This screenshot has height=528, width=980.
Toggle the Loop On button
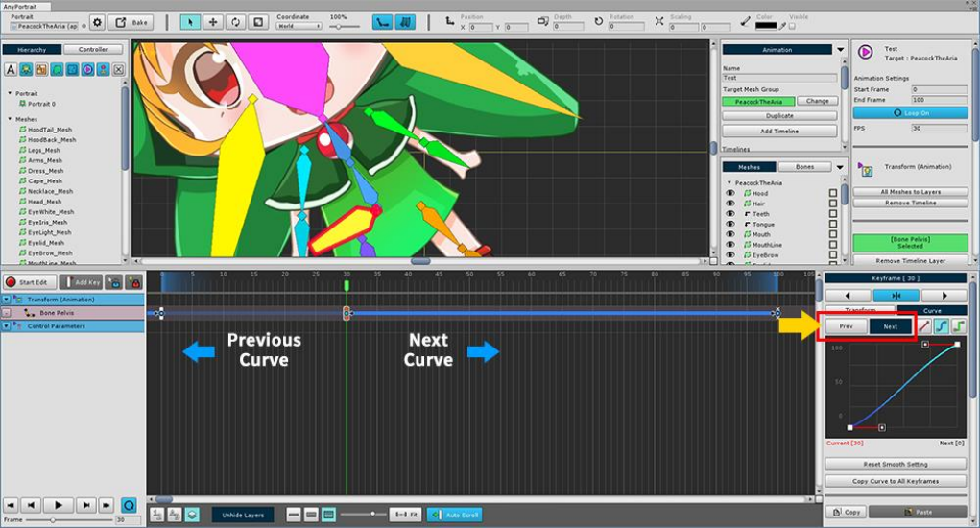point(910,113)
